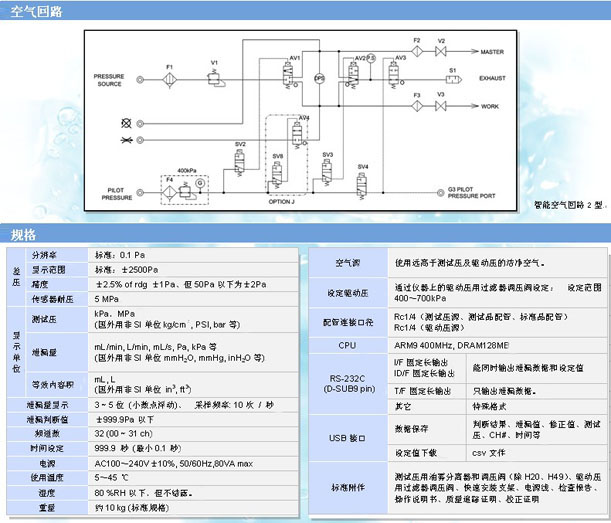Image resolution: width=611 pixels, height=523 pixels.
Task: Click the CPU row label
Action: (347, 344)
